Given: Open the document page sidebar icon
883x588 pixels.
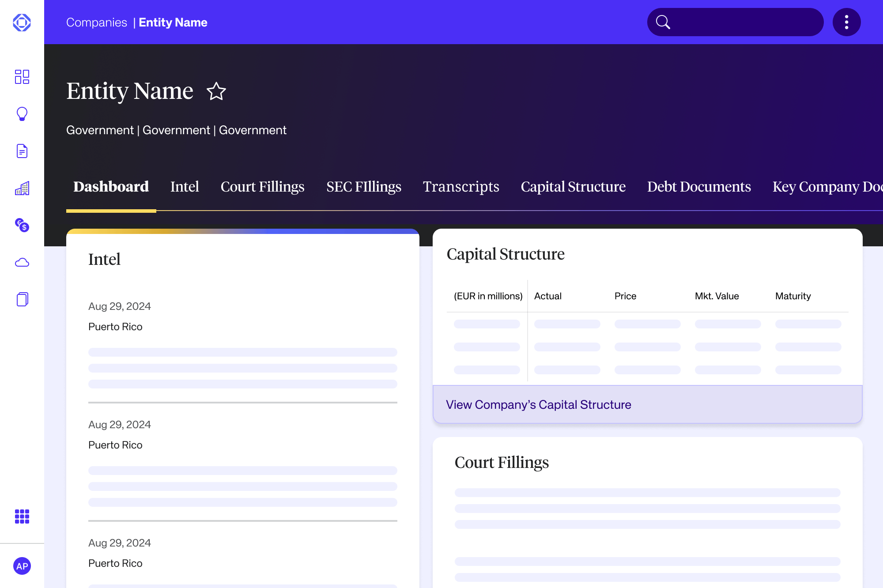Looking at the screenshot, I should tap(22, 151).
